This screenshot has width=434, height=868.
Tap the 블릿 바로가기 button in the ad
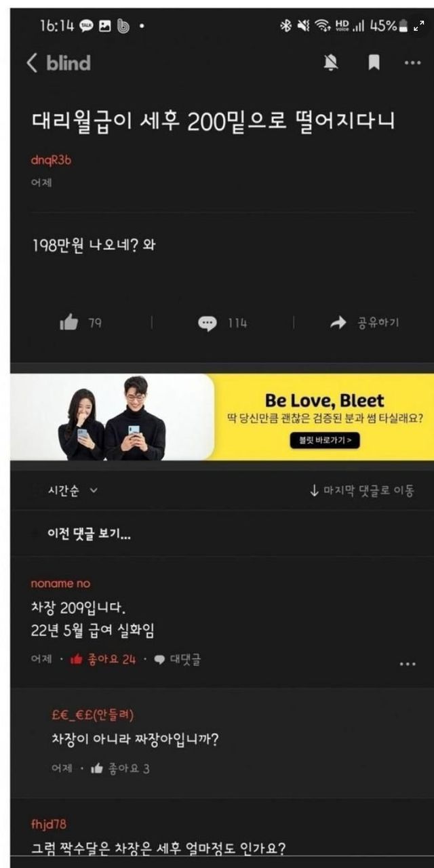click(325, 440)
